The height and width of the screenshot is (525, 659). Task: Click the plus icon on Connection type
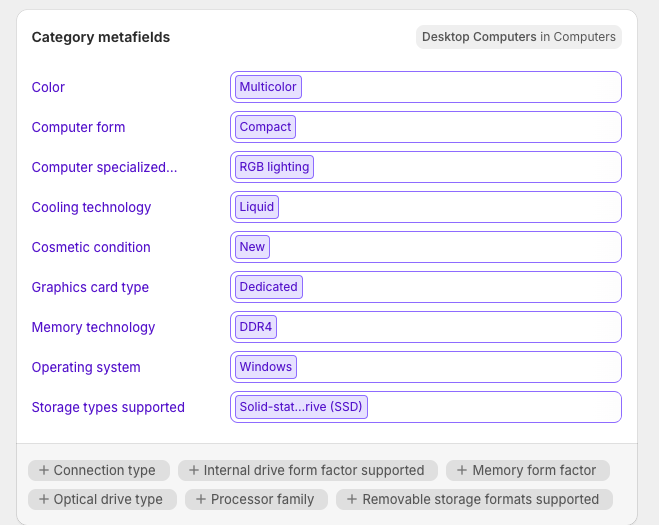tap(43, 470)
